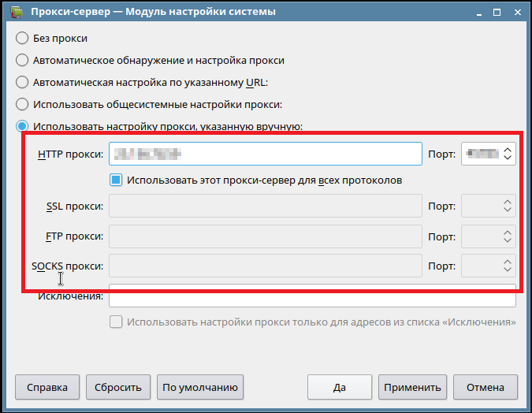Increase the SOCKS proxy port value
This screenshot has width=532, height=413.
tap(508, 262)
